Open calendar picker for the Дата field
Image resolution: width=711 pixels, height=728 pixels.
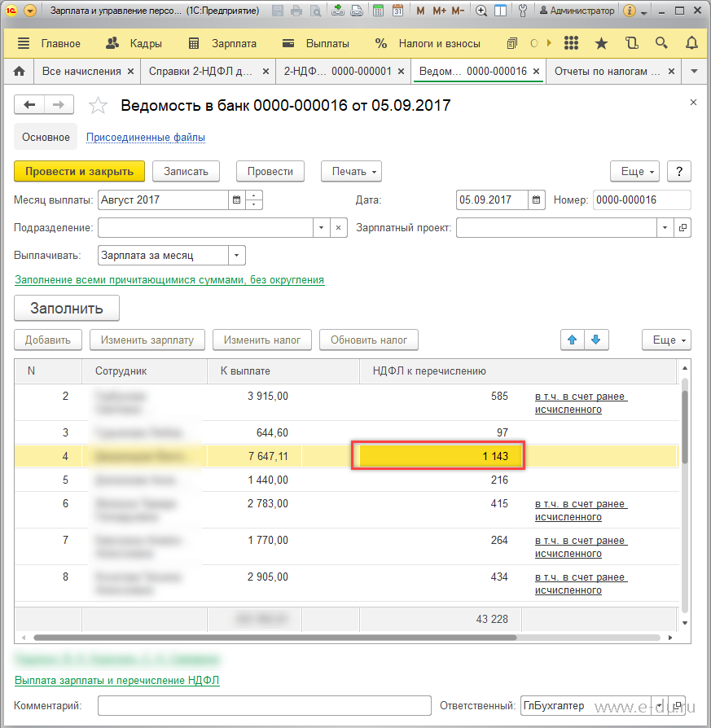coord(536,200)
